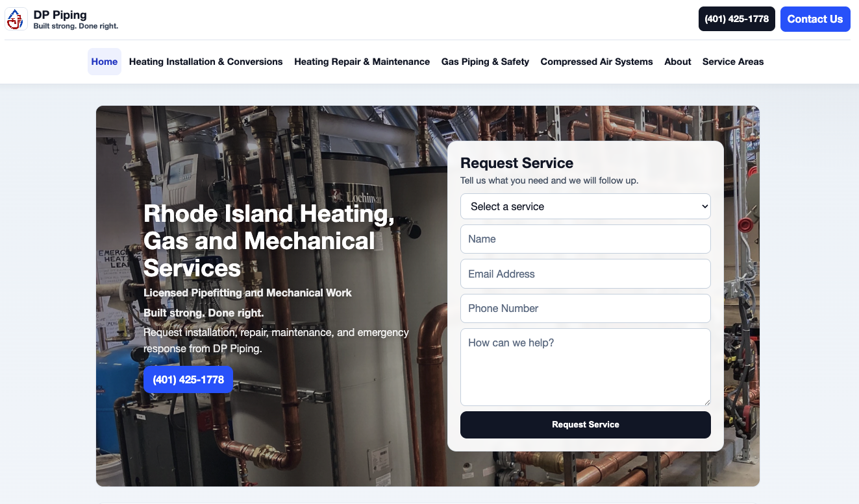Viewport: 859px width, 504px height.
Task: Click the Request Service form heading
Action: pyautogui.click(x=516, y=163)
